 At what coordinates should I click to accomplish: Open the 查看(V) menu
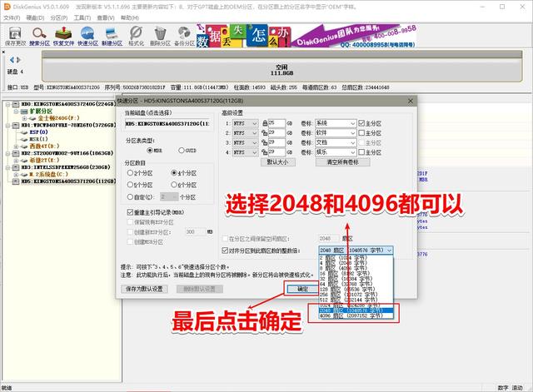(106, 17)
